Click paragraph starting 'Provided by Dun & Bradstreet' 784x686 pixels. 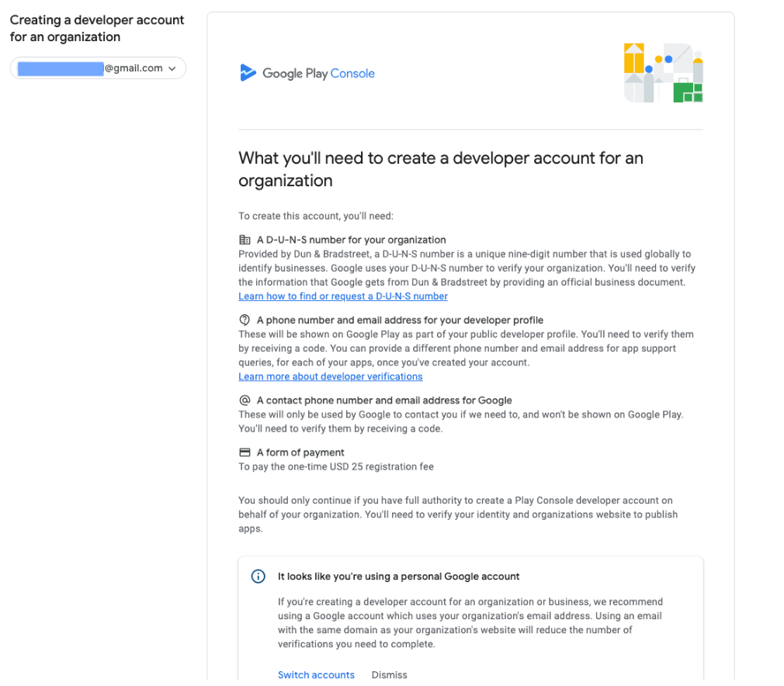pyautogui.click(x=467, y=268)
